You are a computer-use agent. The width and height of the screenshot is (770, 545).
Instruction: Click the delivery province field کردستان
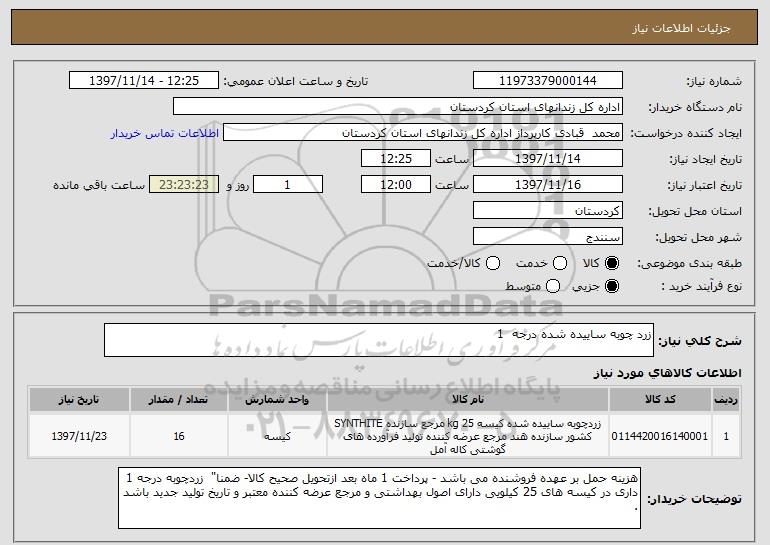point(548,211)
